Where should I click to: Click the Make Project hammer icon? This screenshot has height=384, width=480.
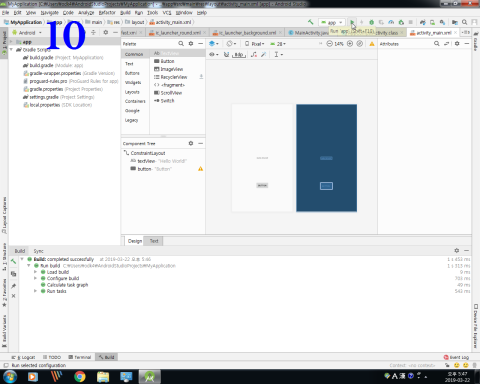click(x=311, y=22)
